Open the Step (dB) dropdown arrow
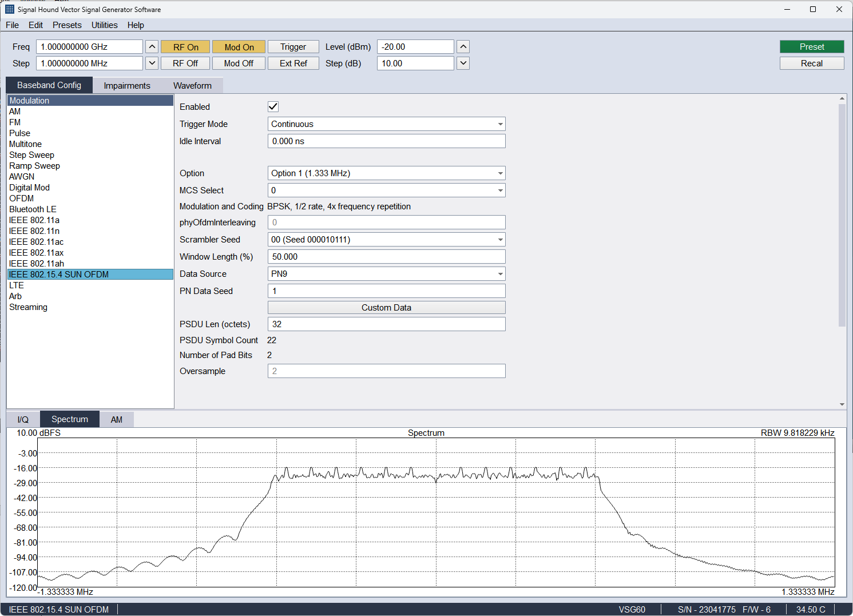The width and height of the screenshot is (853, 616). pos(463,63)
